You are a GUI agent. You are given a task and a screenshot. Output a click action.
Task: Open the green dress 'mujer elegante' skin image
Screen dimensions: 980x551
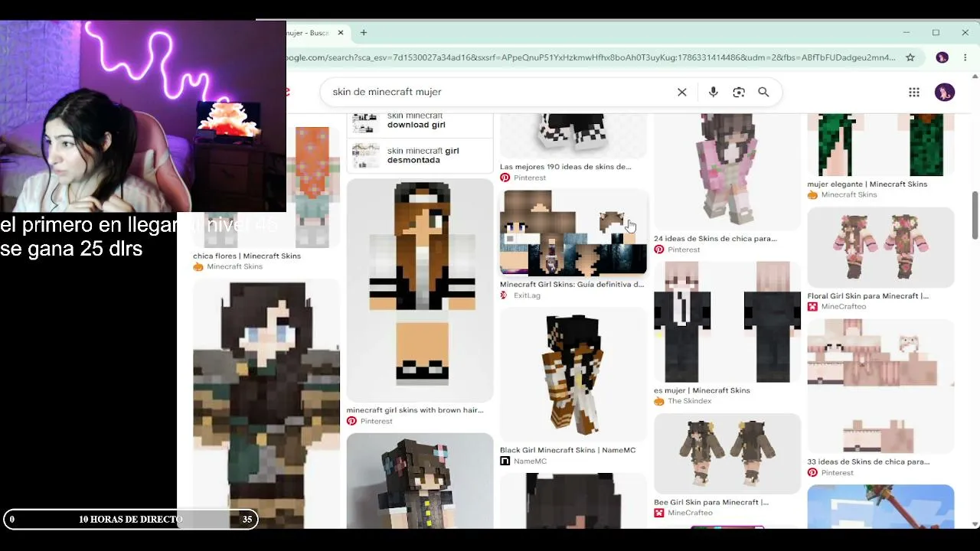point(881,145)
